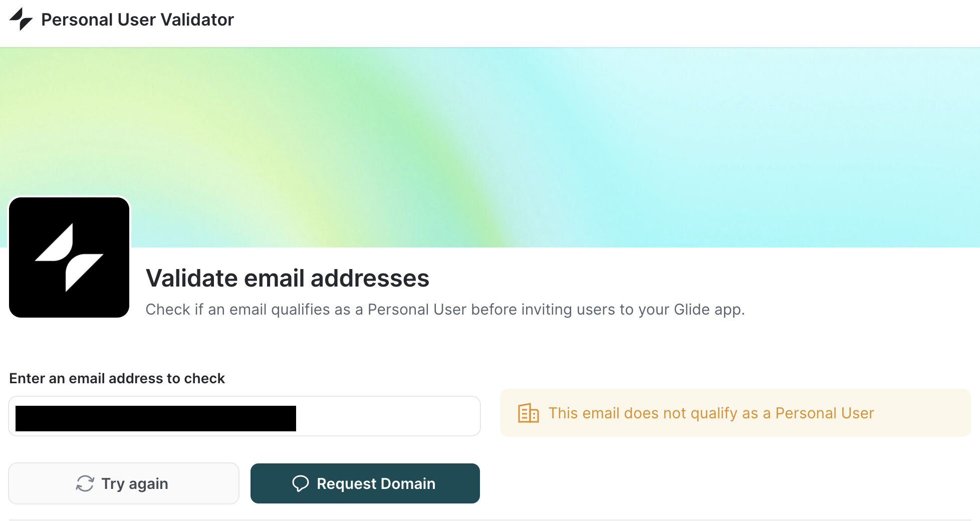Click the 'does not qualify' warning message
Viewport: 980px width, 521px height.
tap(711, 413)
